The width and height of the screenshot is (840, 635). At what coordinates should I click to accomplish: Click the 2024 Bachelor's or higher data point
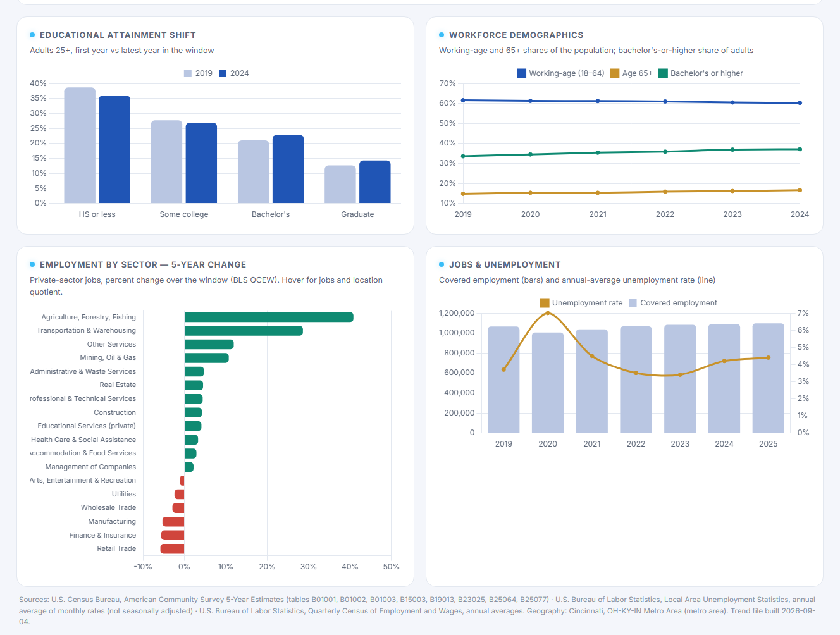pos(800,149)
